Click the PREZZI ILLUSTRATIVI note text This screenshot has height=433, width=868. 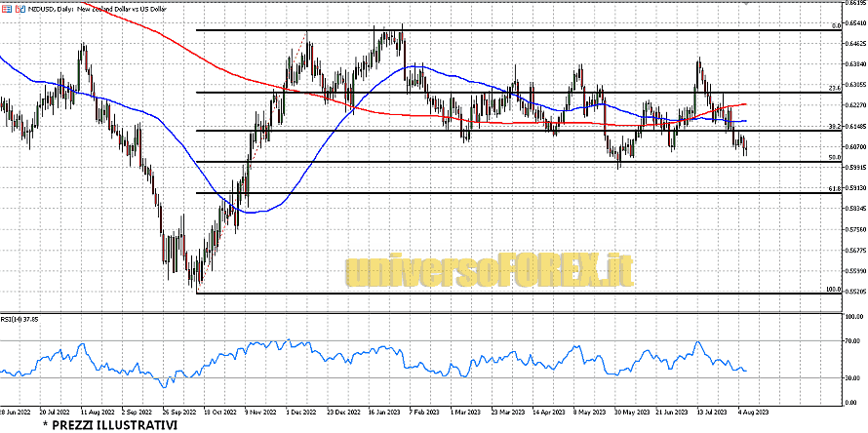pyautogui.click(x=110, y=425)
